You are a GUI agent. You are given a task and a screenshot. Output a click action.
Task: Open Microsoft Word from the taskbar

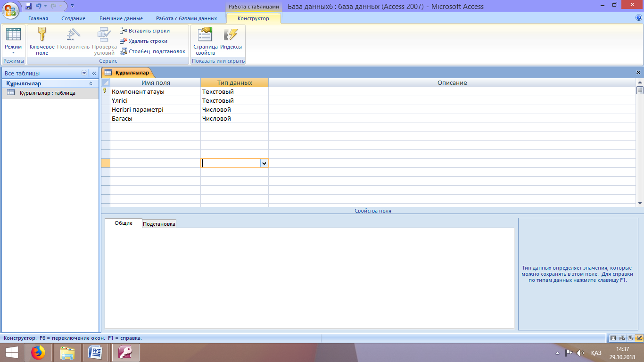click(95, 352)
